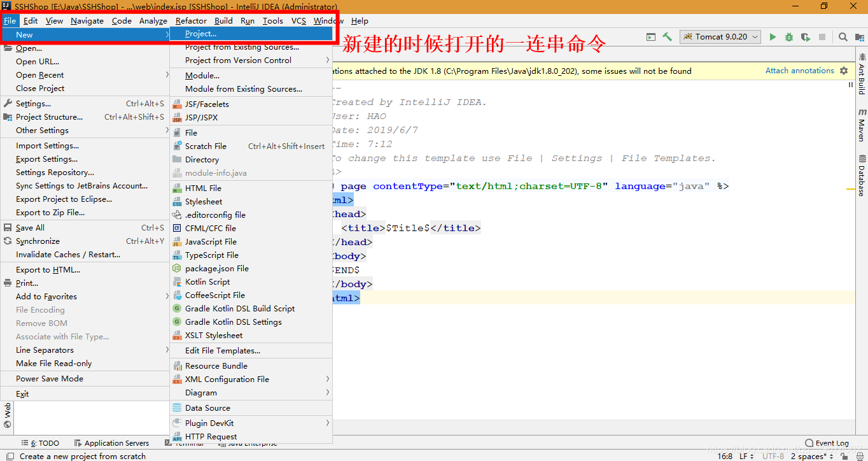Click Exit in File menu
The height and width of the screenshot is (461, 868).
click(85, 394)
